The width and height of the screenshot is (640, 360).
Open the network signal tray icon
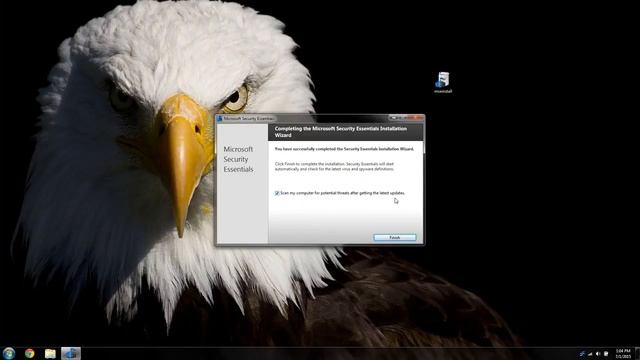(x=590, y=354)
